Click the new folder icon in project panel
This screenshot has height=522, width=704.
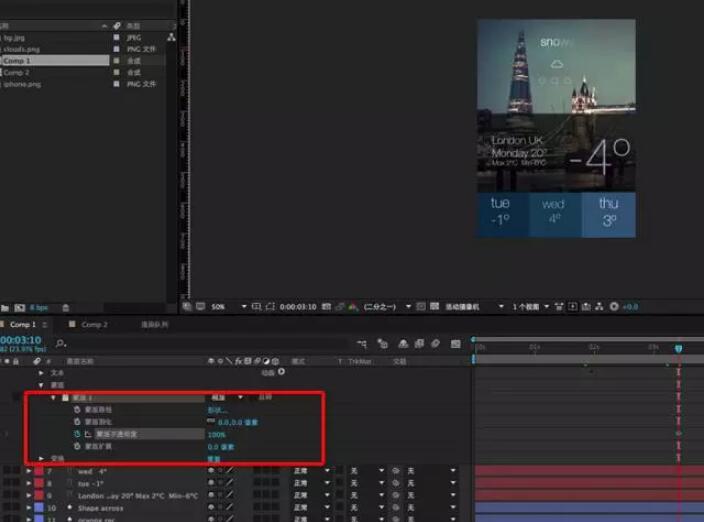click(x=6, y=307)
